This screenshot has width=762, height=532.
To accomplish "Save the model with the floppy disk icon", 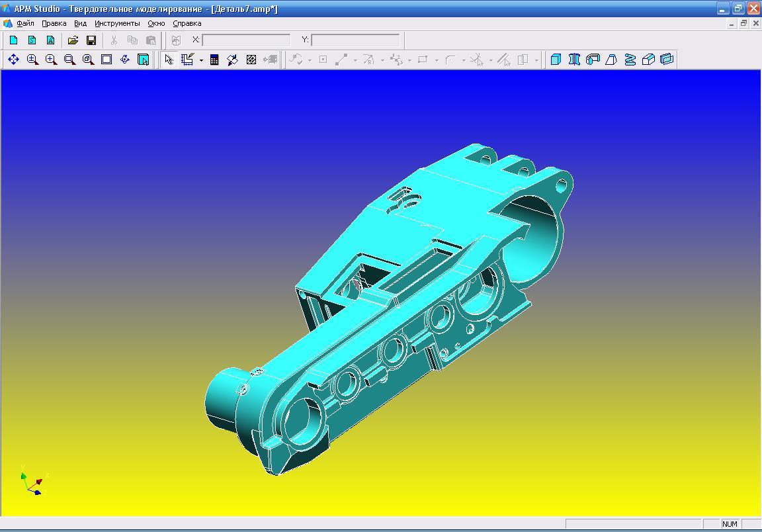I will click(x=91, y=40).
